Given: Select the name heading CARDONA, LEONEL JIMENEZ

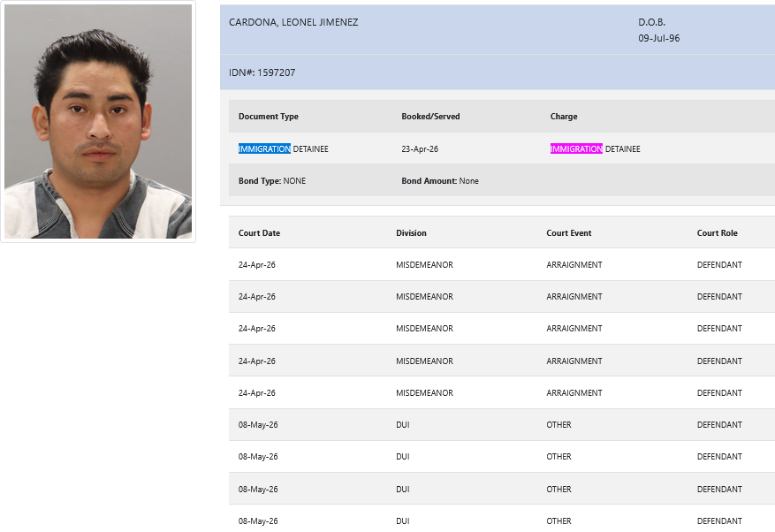Looking at the screenshot, I should (293, 22).
